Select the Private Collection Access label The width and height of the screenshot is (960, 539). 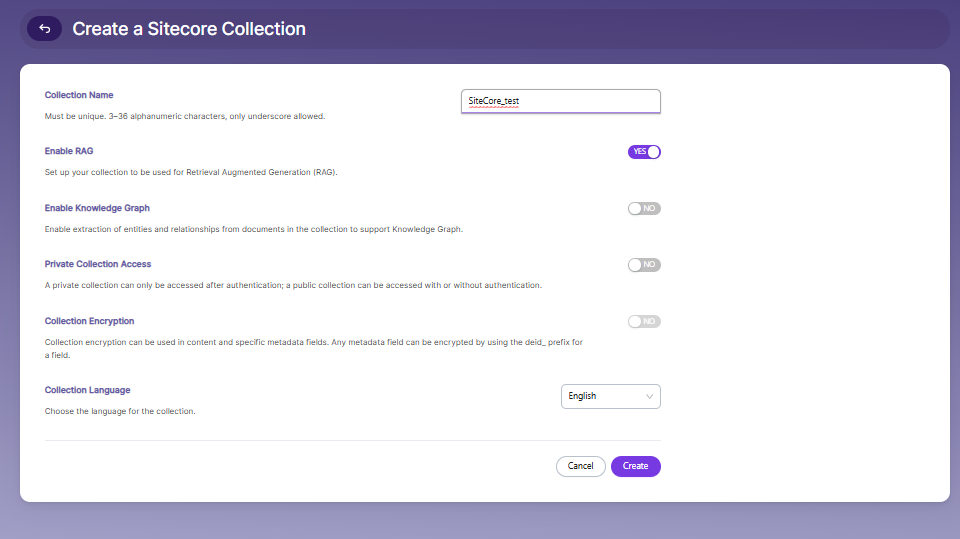tap(98, 264)
